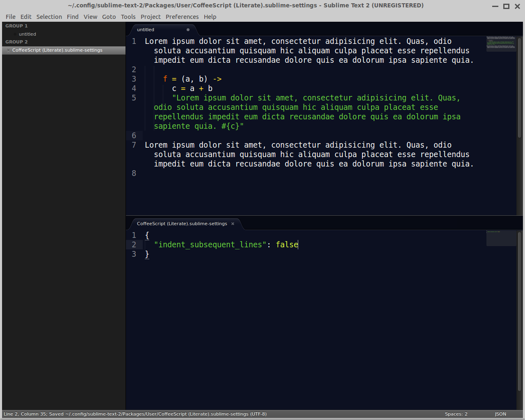The width and height of the screenshot is (525, 420).
Task: Click the opening brace in settings file
Action: (x=147, y=235)
